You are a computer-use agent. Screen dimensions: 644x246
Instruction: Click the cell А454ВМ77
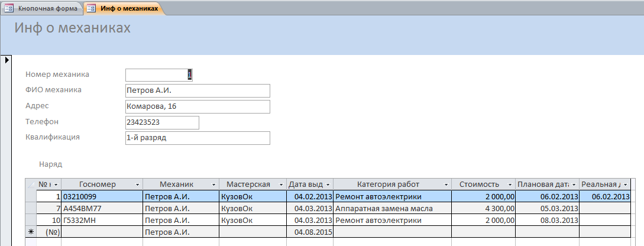pos(102,208)
